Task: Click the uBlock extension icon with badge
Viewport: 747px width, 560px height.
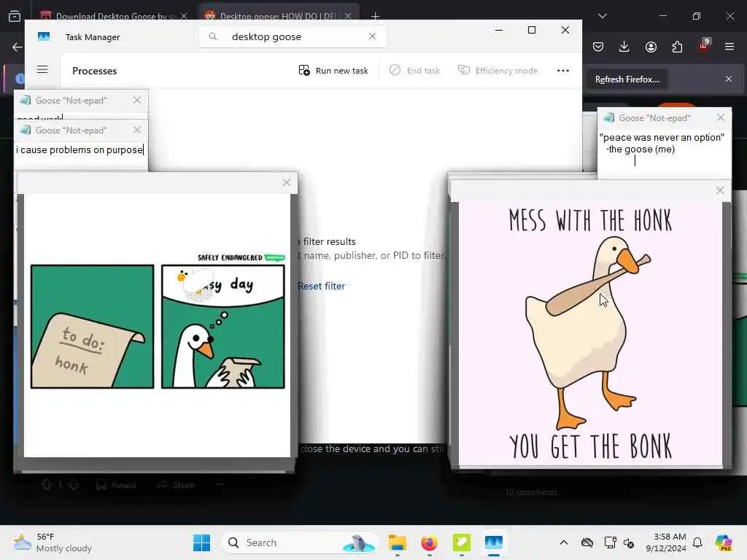Action: click(704, 46)
